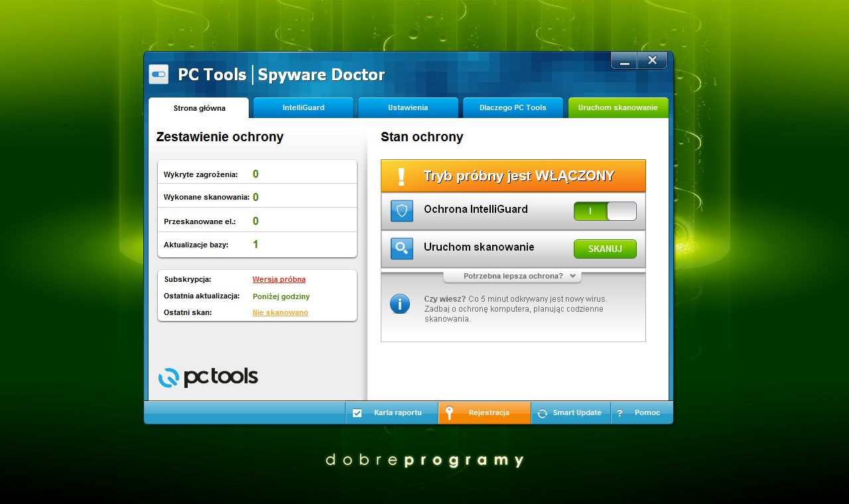Image resolution: width=849 pixels, height=504 pixels.
Task: Click the Wykryte zagrożenia label
Action: tap(200, 174)
